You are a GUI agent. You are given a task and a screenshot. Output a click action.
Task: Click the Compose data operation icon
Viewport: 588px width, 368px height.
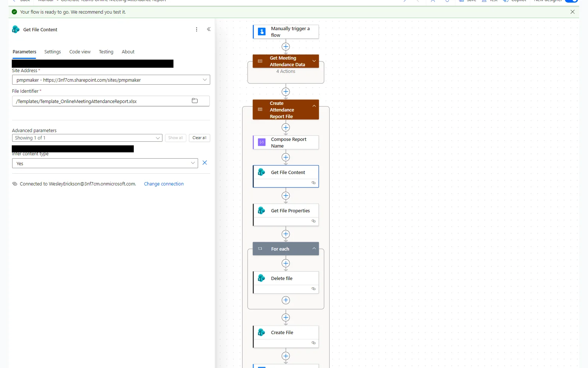tap(262, 142)
